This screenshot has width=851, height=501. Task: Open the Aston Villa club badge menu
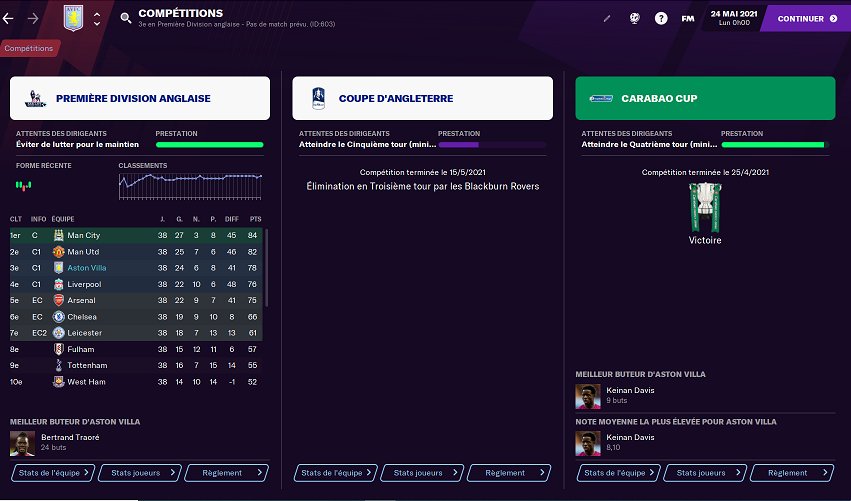70,18
